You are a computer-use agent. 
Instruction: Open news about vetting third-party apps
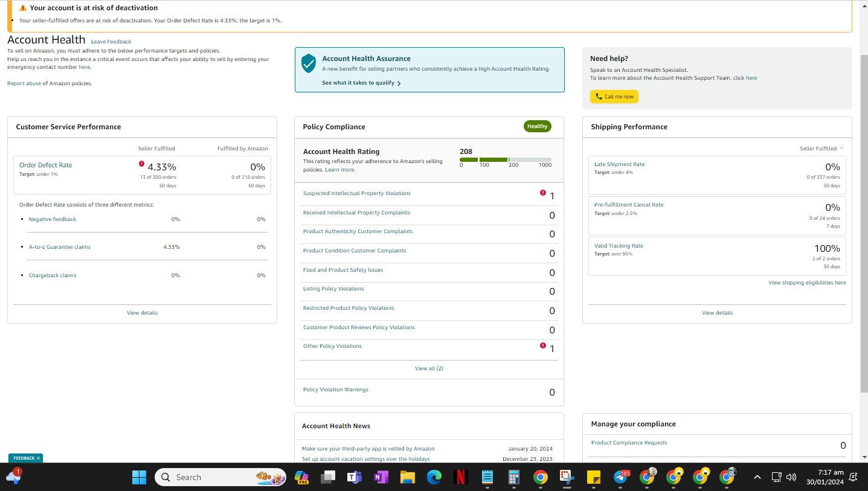click(368, 449)
